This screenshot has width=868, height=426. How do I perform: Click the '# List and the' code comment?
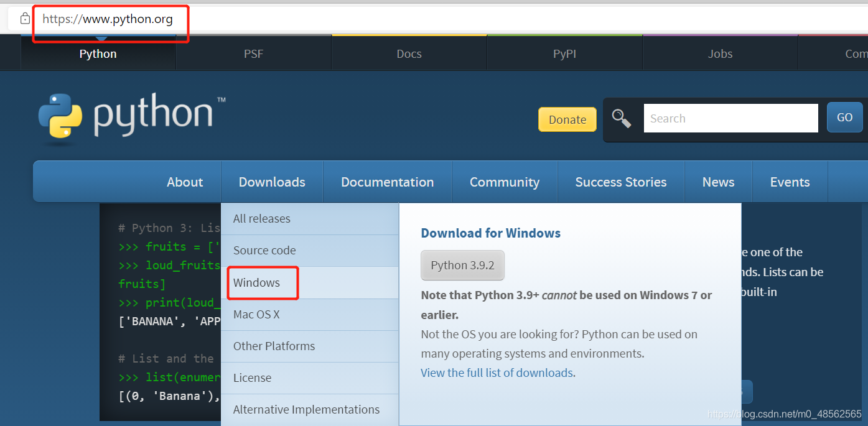(167, 359)
